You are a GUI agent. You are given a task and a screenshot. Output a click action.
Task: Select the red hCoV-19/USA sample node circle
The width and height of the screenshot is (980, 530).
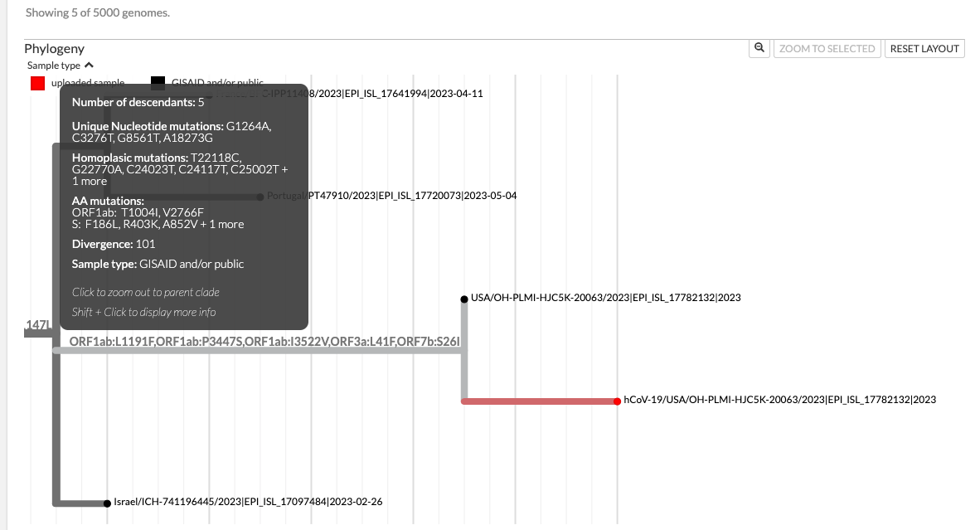pos(617,399)
